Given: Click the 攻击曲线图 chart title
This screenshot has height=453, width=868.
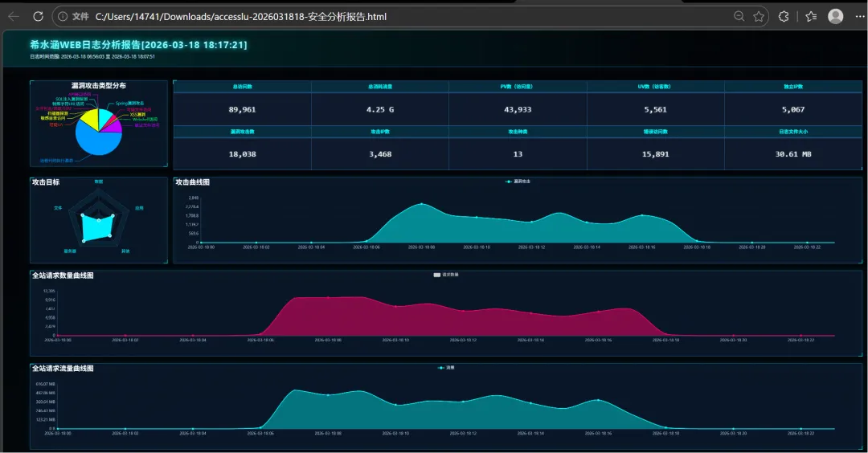Looking at the screenshot, I should tap(192, 182).
